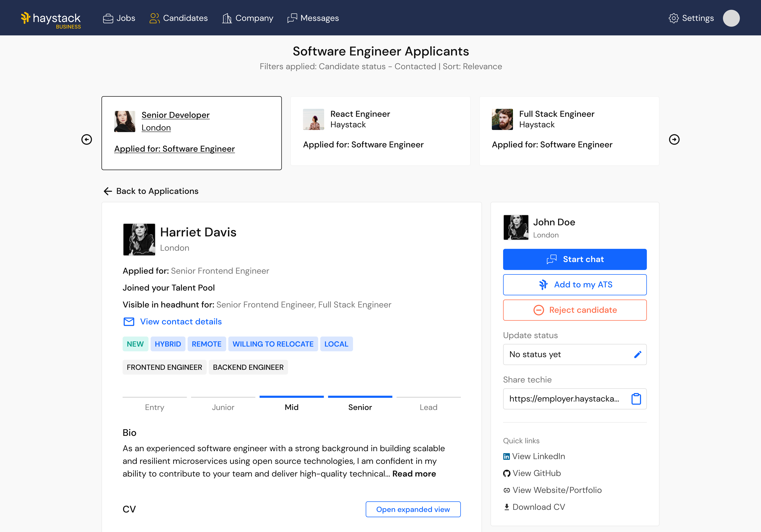Click Download CV quick link
The height and width of the screenshot is (532, 761).
534,507
